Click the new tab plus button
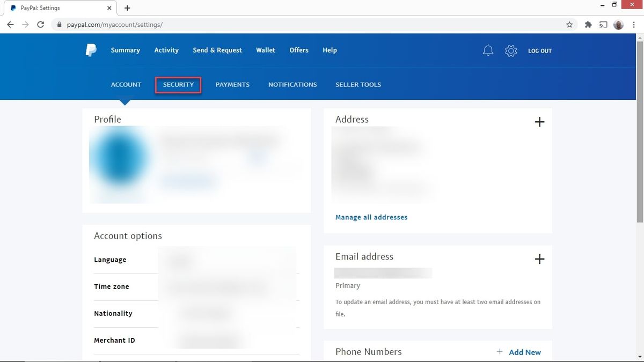 point(127,8)
